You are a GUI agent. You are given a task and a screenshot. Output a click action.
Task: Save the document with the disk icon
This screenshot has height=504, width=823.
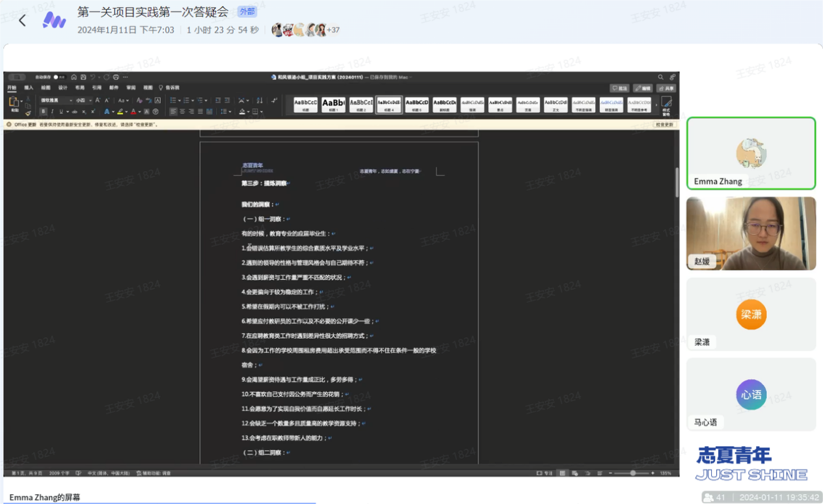pyautogui.click(x=83, y=77)
